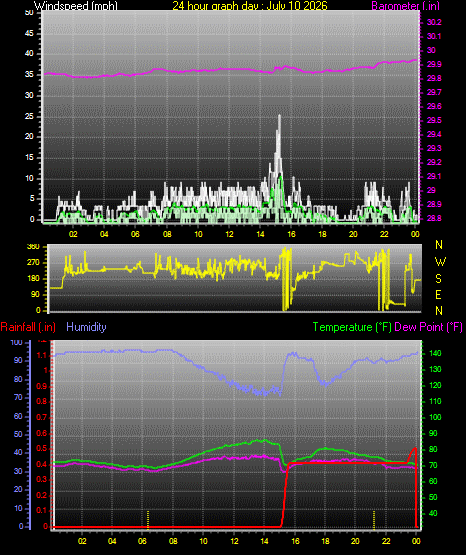Click hour 16 label under the windspeed graph
The height and width of the screenshot is (555, 466).
click(x=291, y=234)
